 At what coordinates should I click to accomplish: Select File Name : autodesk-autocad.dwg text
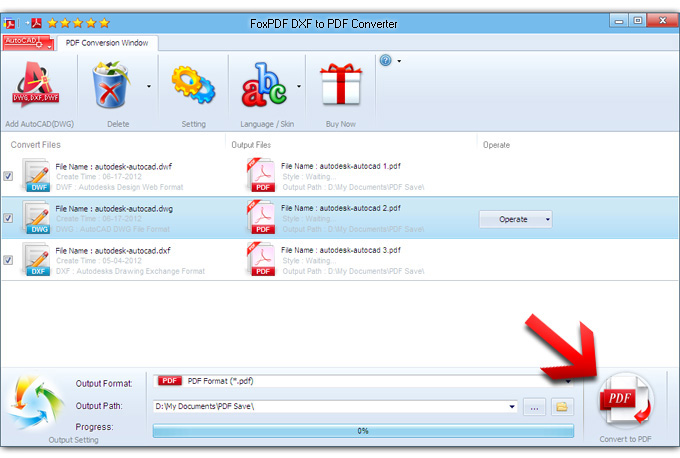click(114, 209)
